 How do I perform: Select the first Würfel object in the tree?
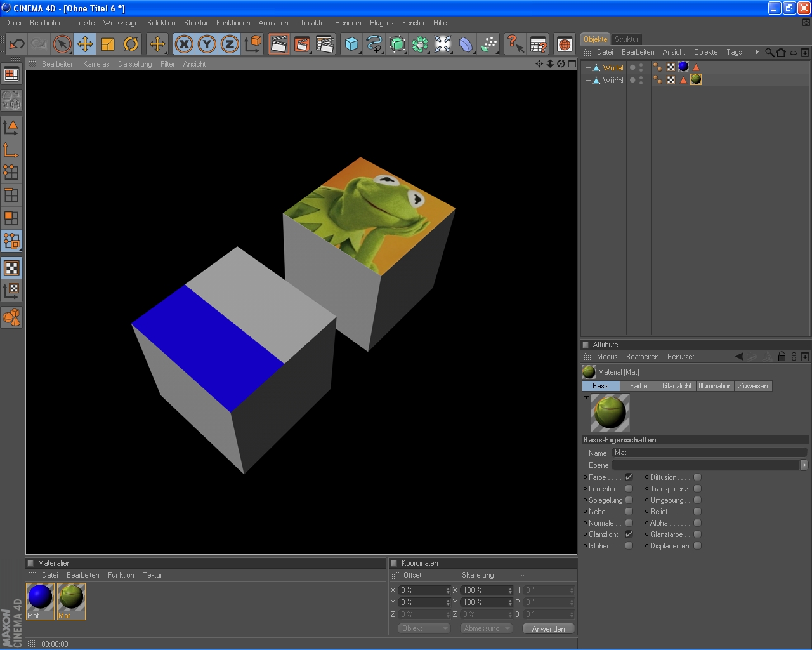(613, 68)
